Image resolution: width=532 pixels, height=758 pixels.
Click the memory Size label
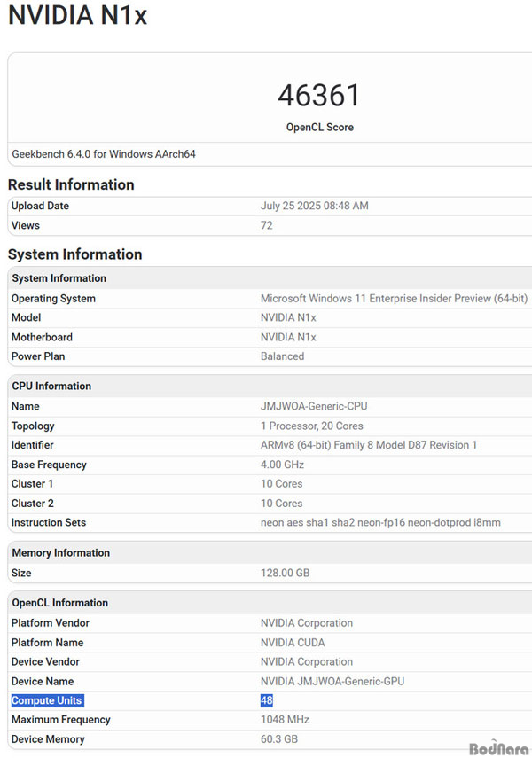(21, 573)
